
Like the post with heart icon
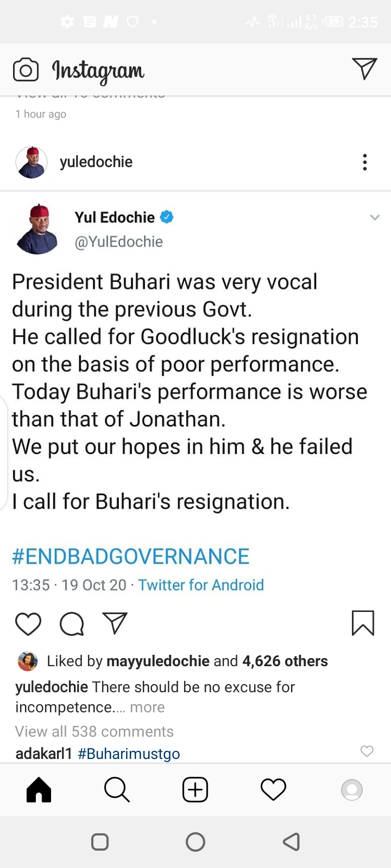pyautogui.click(x=28, y=623)
